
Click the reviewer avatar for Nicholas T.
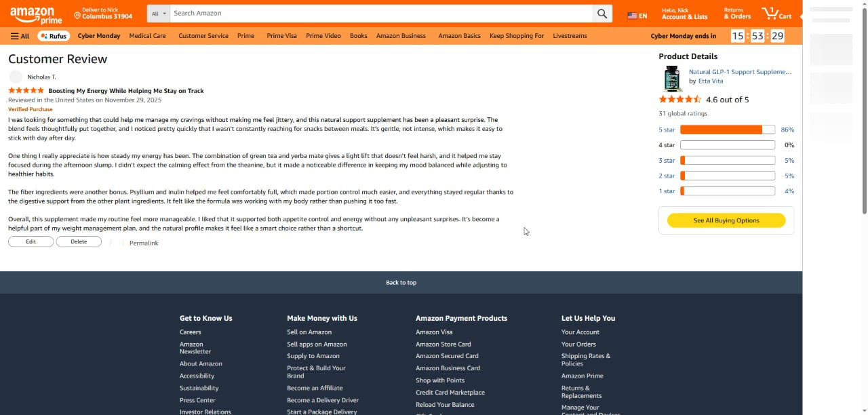point(16,77)
